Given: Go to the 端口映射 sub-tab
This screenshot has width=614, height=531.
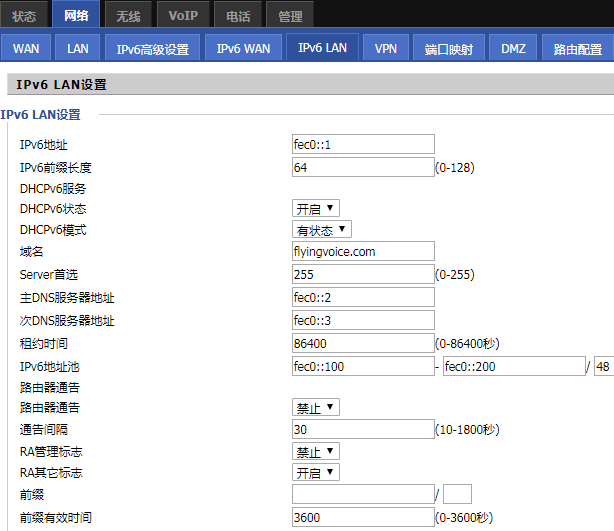Looking at the screenshot, I should pos(449,48).
